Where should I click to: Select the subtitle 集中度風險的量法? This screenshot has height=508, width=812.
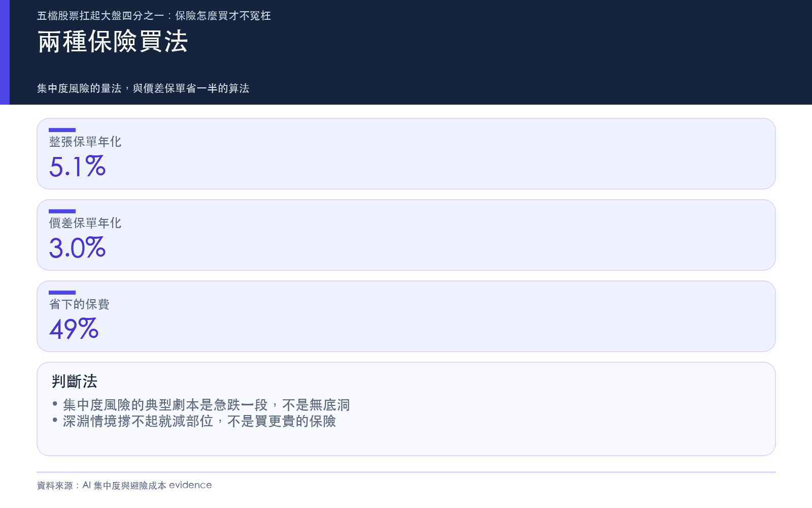[x=79, y=88]
